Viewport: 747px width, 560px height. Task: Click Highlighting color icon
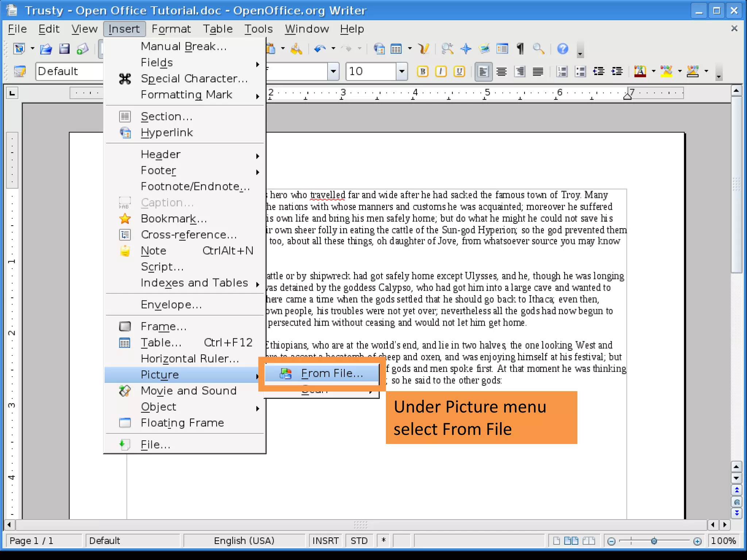[x=666, y=71]
